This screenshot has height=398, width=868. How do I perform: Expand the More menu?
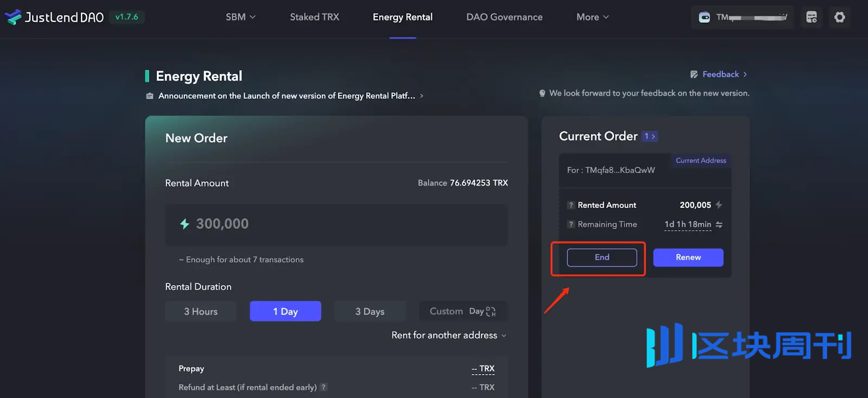click(592, 17)
